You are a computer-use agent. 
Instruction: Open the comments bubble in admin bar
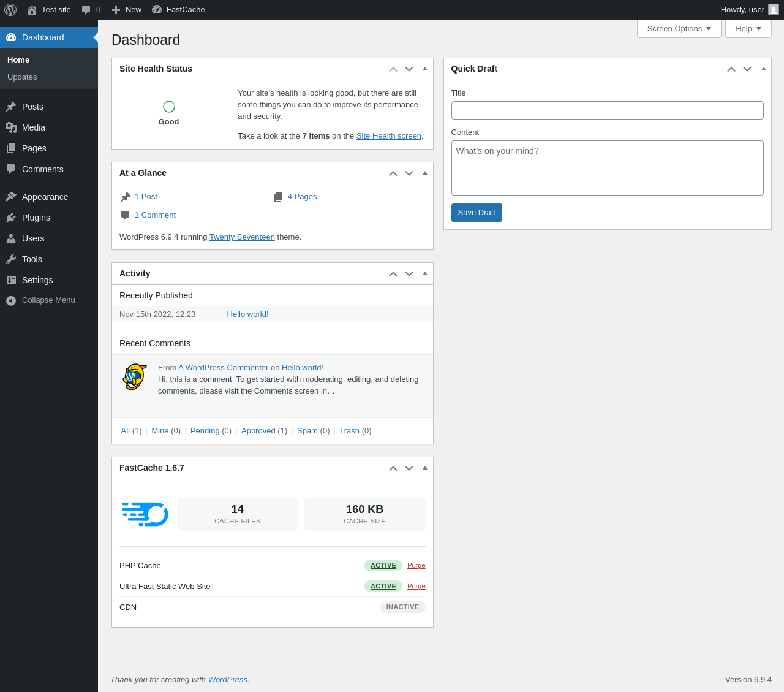coord(90,10)
